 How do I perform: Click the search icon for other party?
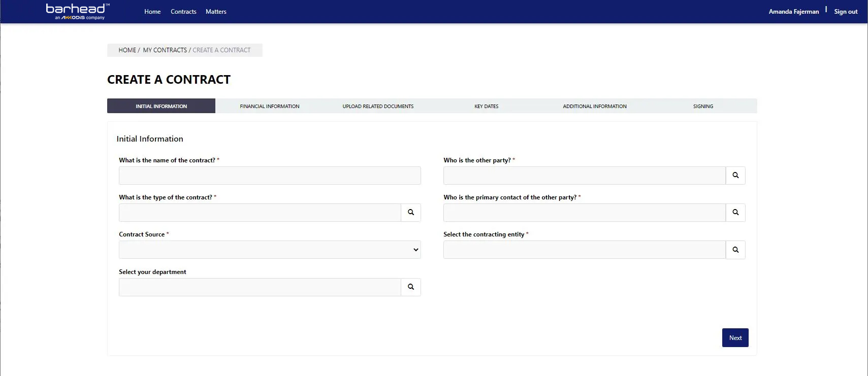pyautogui.click(x=735, y=176)
